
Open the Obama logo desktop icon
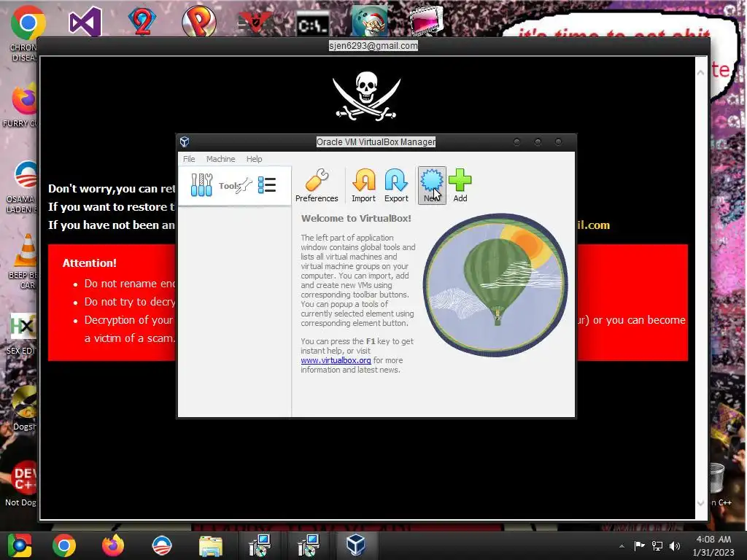pyautogui.click(x=26, y=175)
